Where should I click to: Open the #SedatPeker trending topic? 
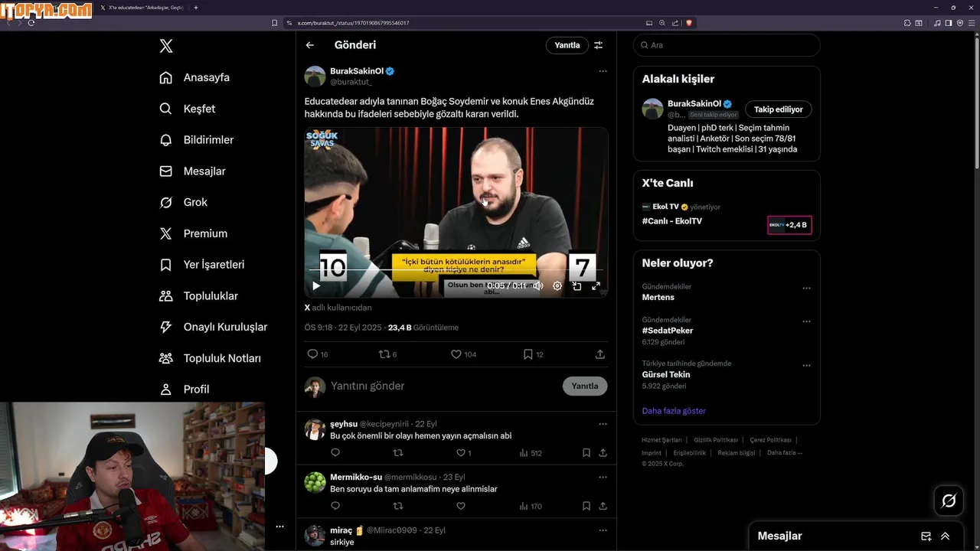click(668, 331)
